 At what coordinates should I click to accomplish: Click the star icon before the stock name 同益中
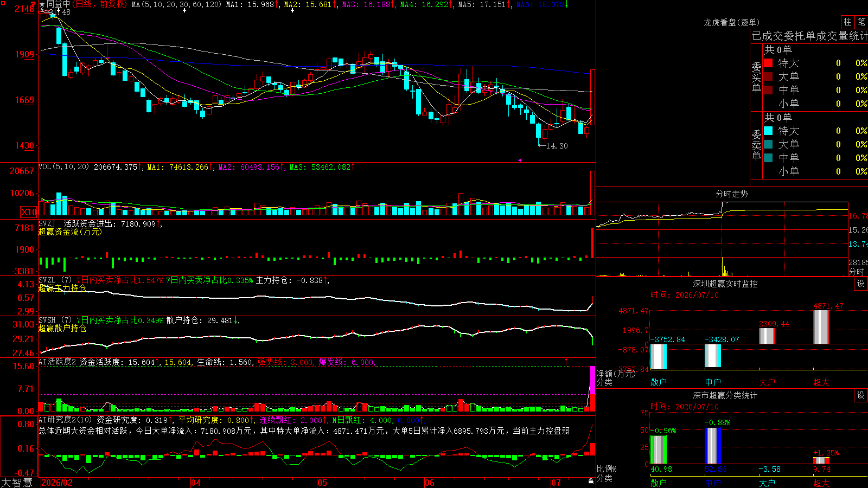pyautogui.click(x=42, y=4)
